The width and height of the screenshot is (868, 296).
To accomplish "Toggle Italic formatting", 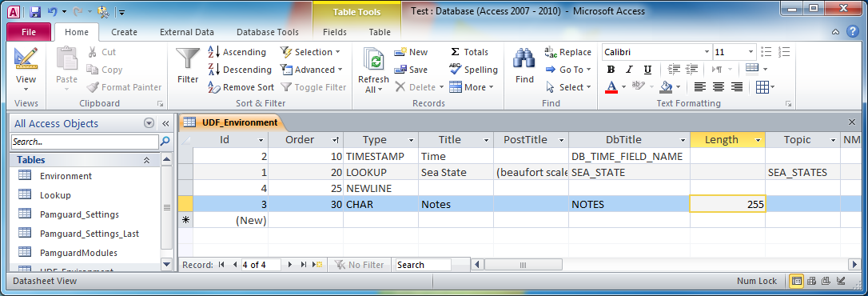I will click(629, 70).
